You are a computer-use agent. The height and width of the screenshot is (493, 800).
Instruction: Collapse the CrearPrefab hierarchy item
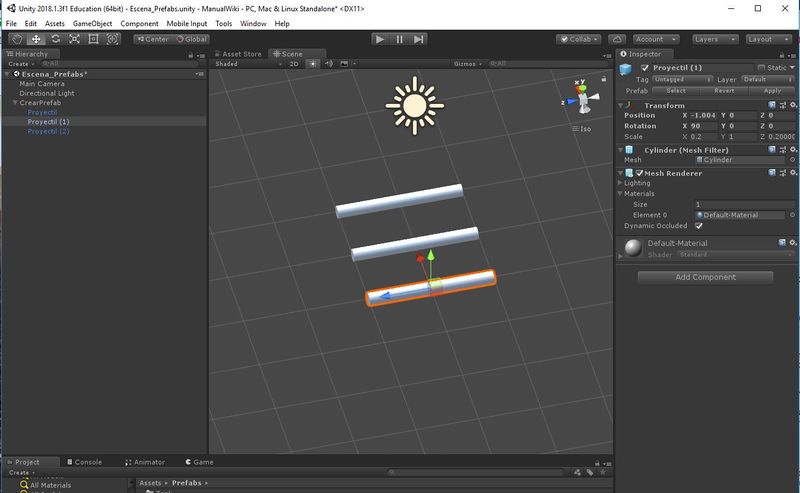pyautogui.click(x=15, y=103)
